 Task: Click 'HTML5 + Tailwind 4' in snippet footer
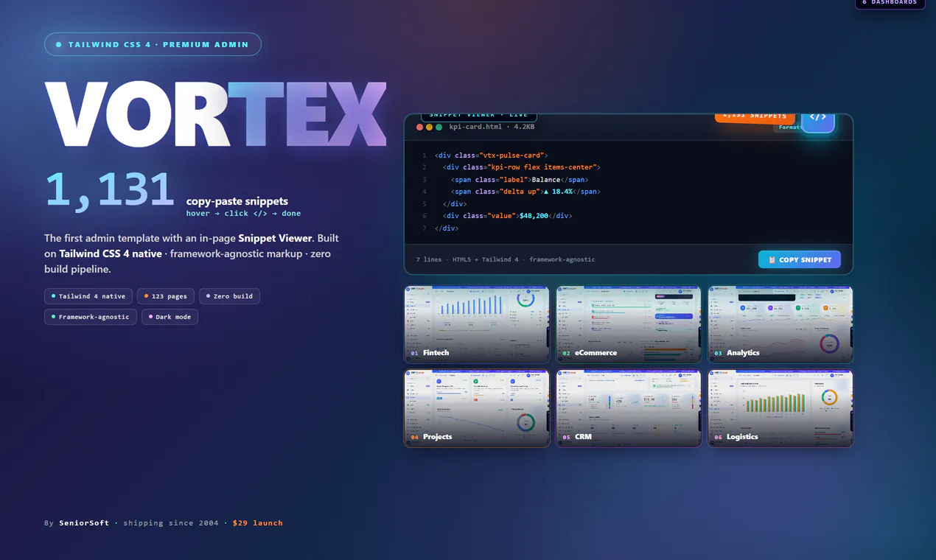486,259
